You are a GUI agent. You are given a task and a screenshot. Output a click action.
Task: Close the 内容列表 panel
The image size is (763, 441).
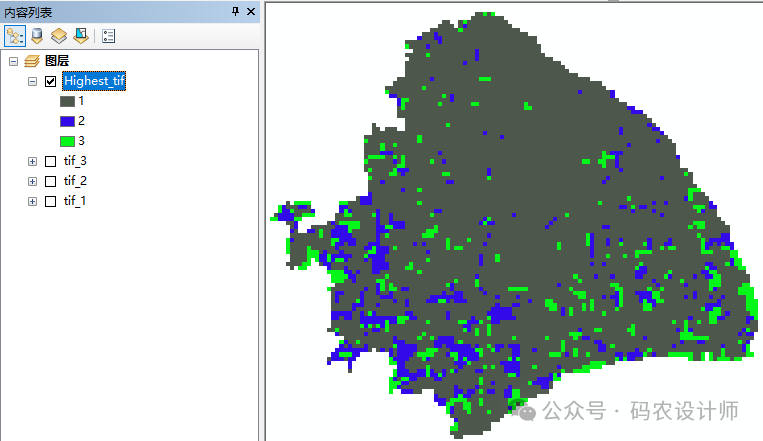coord(250,11)
